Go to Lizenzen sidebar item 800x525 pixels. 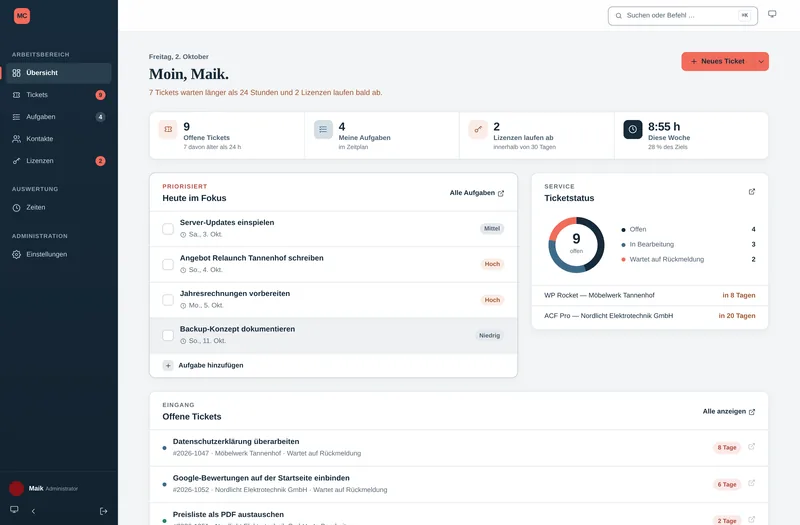(x=59, y=161)
